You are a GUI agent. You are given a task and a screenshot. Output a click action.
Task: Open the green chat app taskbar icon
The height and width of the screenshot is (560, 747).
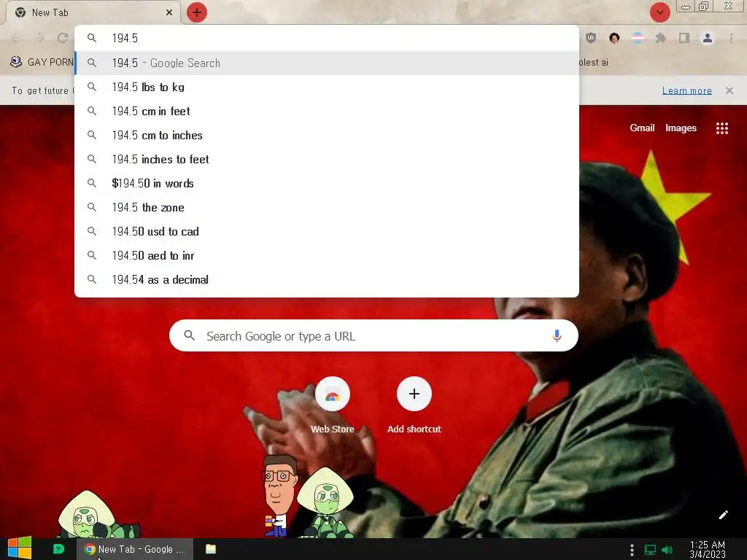58,549
